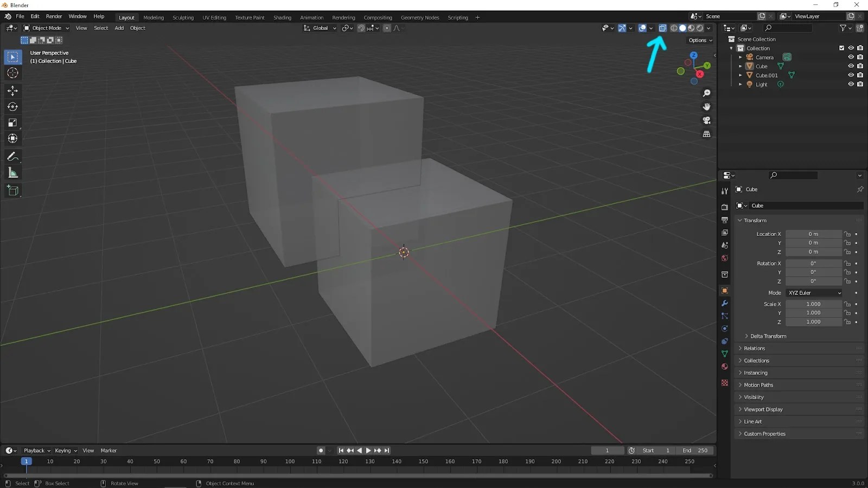Switch to World Properties globe icon

coord(724,258)
